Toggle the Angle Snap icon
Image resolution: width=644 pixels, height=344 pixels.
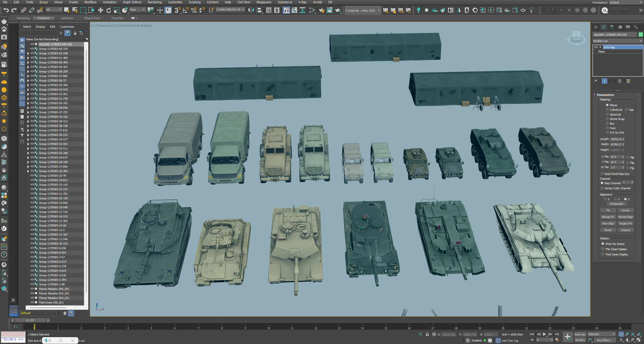(185, 10)
